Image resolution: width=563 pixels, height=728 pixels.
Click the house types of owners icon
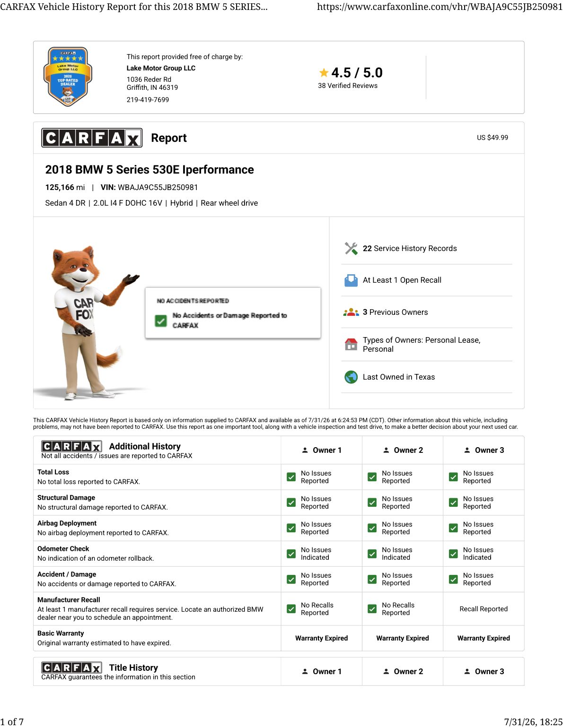351,344
